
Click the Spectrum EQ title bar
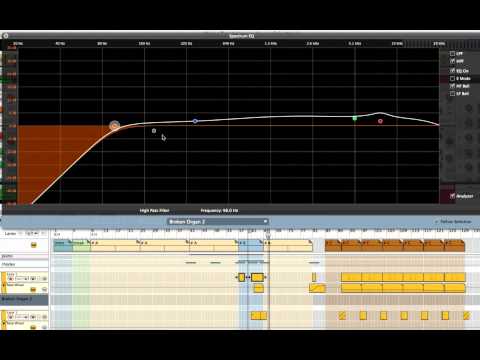(x=241, y=35)
